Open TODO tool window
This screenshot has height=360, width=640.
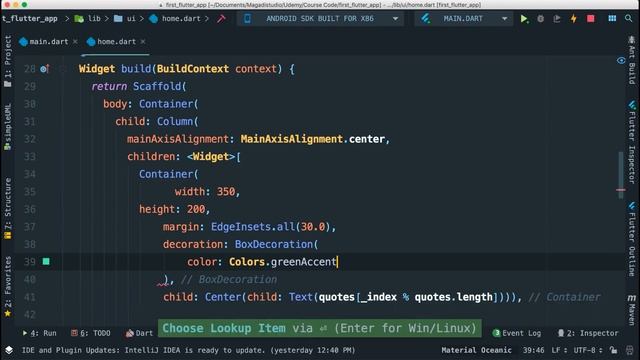pos(91,333)
